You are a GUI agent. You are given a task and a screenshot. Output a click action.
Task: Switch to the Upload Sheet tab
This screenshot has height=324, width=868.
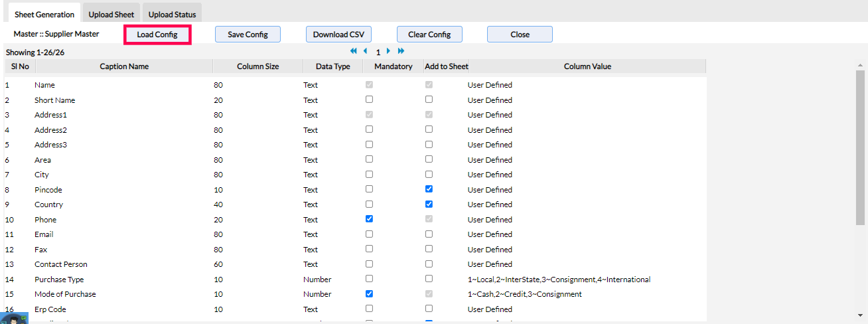(x=111, y=14)
